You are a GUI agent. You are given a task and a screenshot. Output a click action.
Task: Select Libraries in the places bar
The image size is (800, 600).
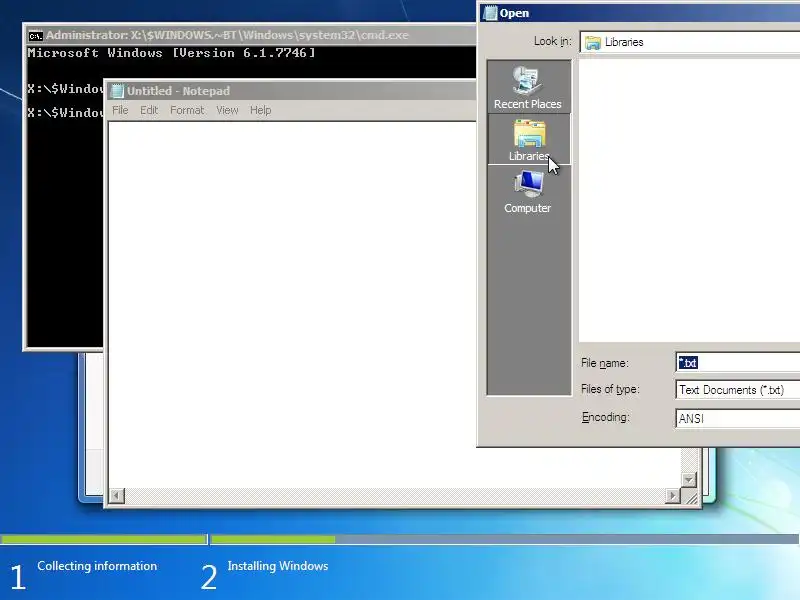tap(529, 139)
